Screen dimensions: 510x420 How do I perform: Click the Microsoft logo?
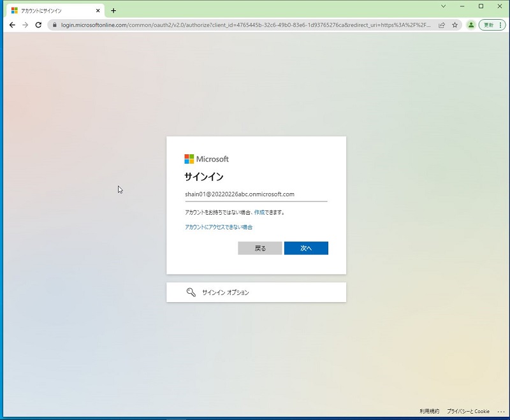[207, 159]
